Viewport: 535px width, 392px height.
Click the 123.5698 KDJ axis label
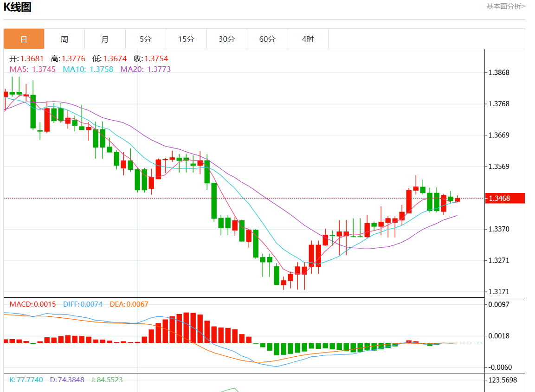[x=503, y=380]
